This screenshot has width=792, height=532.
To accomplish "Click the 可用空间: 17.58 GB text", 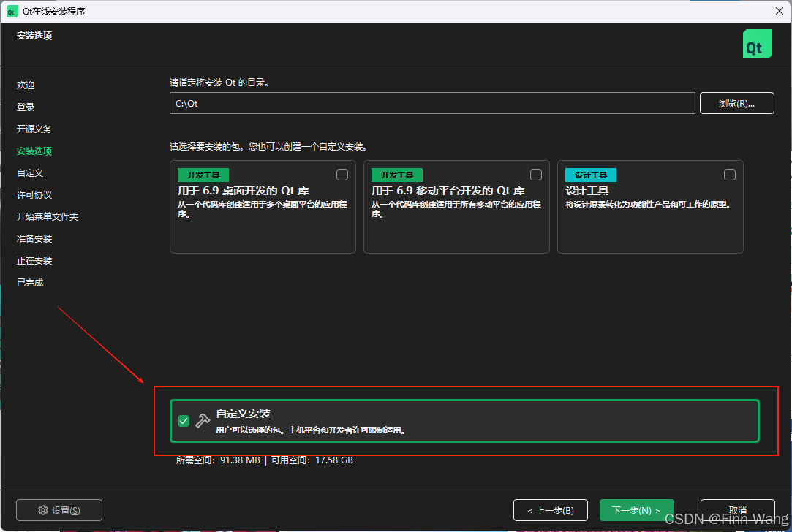I will [x=312, y=460].
